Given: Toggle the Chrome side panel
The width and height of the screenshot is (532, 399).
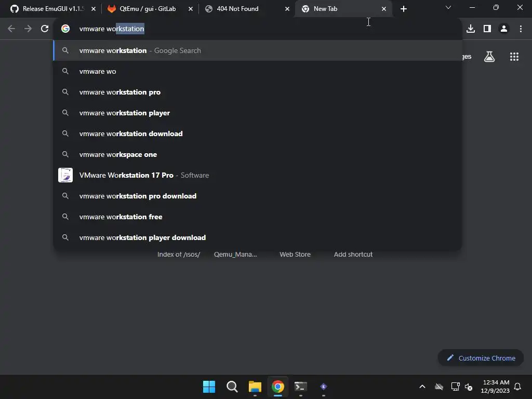Looking at the screenshot, I should point(487,29).
